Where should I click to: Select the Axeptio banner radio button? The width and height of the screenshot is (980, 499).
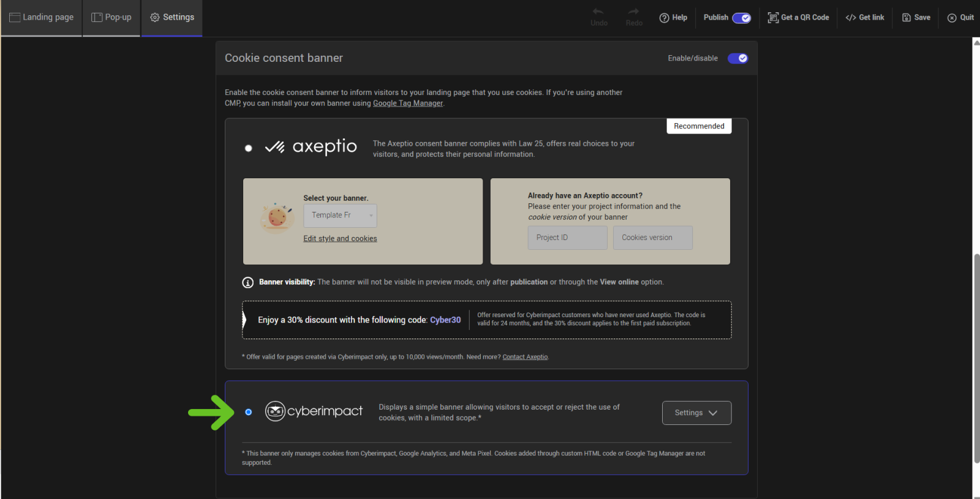(x=248, y=148)
